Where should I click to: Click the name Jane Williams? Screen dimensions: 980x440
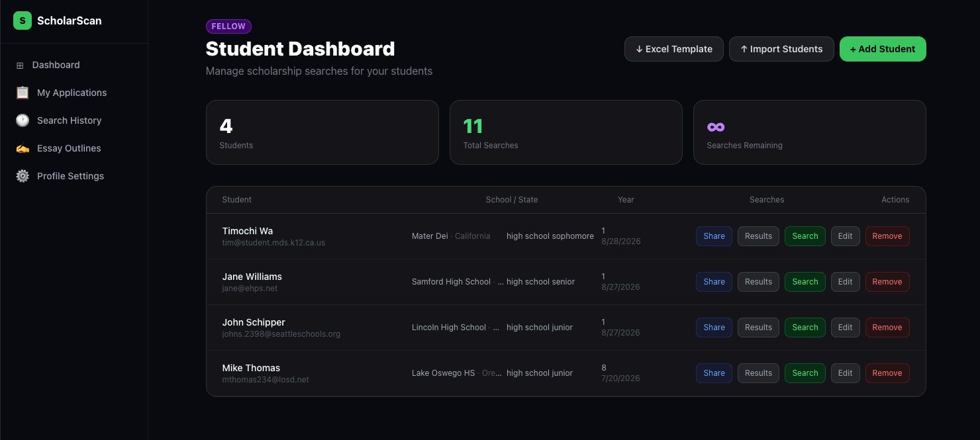coord(252,277)
